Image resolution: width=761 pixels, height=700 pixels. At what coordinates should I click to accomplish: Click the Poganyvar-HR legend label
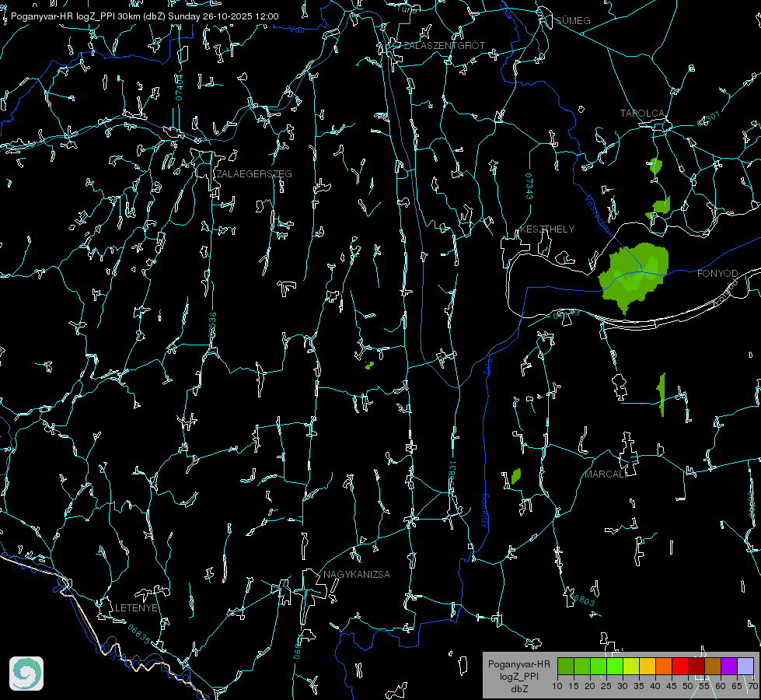point(518,663)
